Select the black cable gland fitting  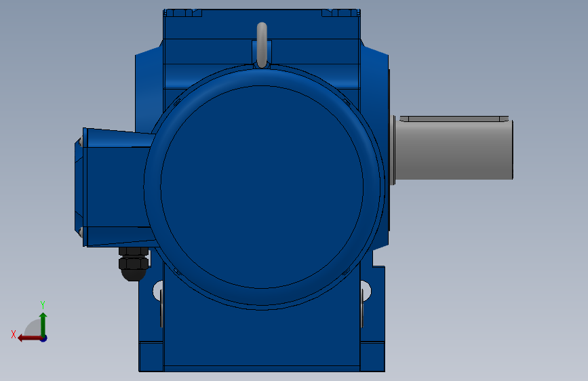point(134,264)
